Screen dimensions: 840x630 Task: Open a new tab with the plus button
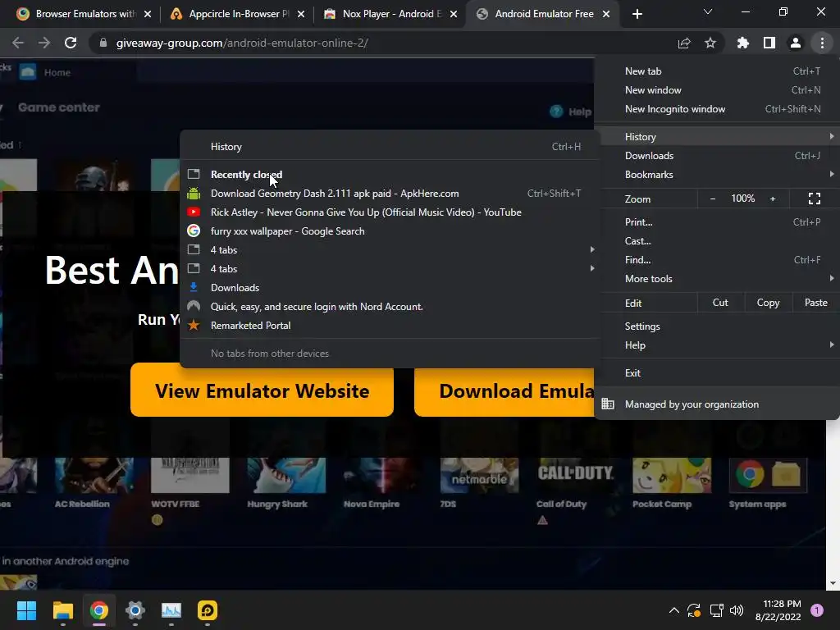pos(637,14)
